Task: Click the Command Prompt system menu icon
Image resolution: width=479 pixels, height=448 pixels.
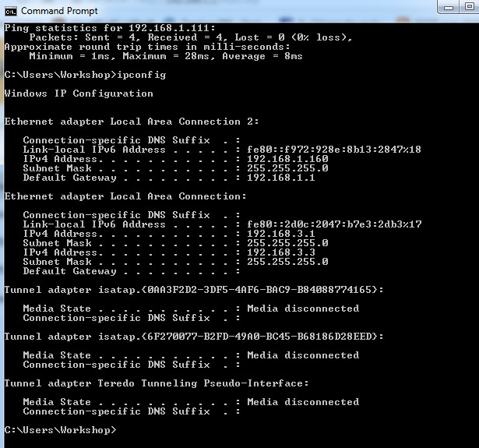Action: tap(11, 12)
